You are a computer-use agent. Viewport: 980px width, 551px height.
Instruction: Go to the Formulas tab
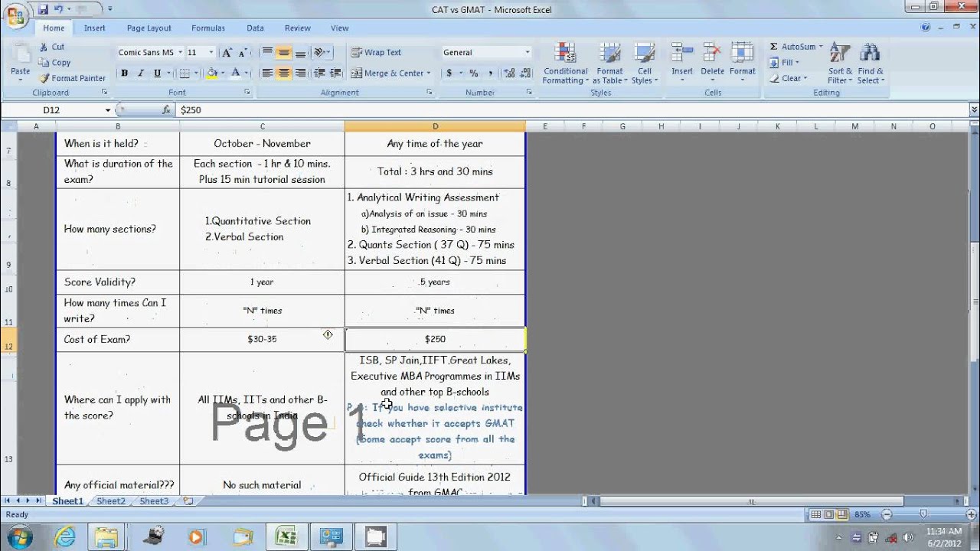click(208, 28)
